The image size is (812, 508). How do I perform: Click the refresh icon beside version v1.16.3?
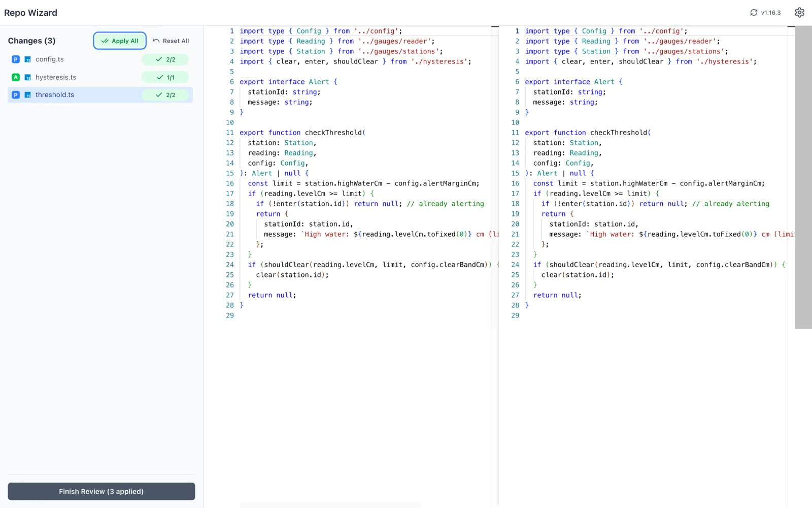pyautogui.click(x=754, y=13)
